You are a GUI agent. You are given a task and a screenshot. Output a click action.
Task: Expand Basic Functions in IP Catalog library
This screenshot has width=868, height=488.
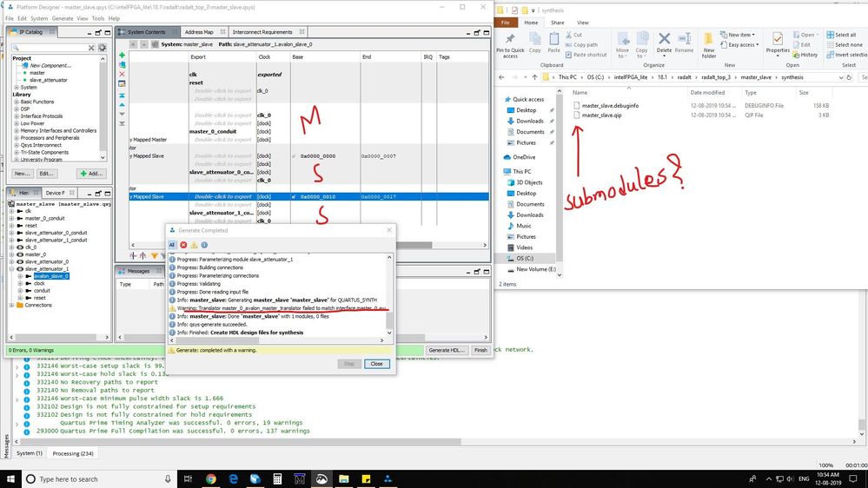tap(16, 102)
